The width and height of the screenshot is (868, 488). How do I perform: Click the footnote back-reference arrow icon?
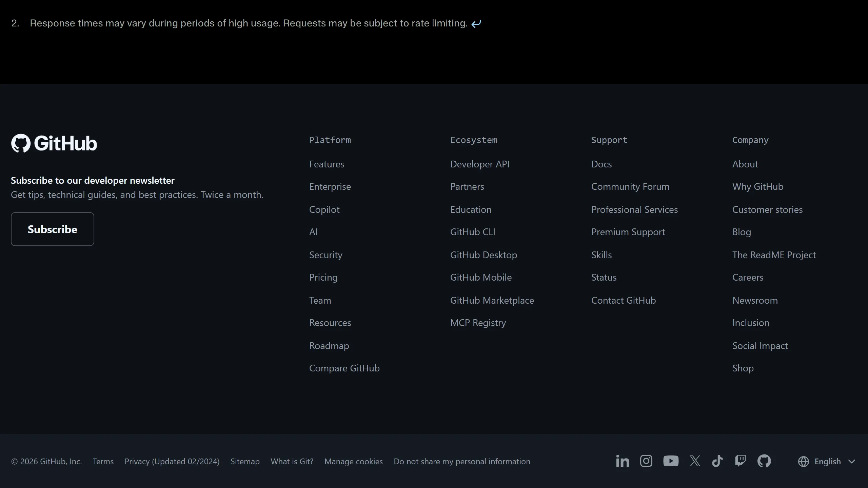pyautogui.click(x=476, y=23)
